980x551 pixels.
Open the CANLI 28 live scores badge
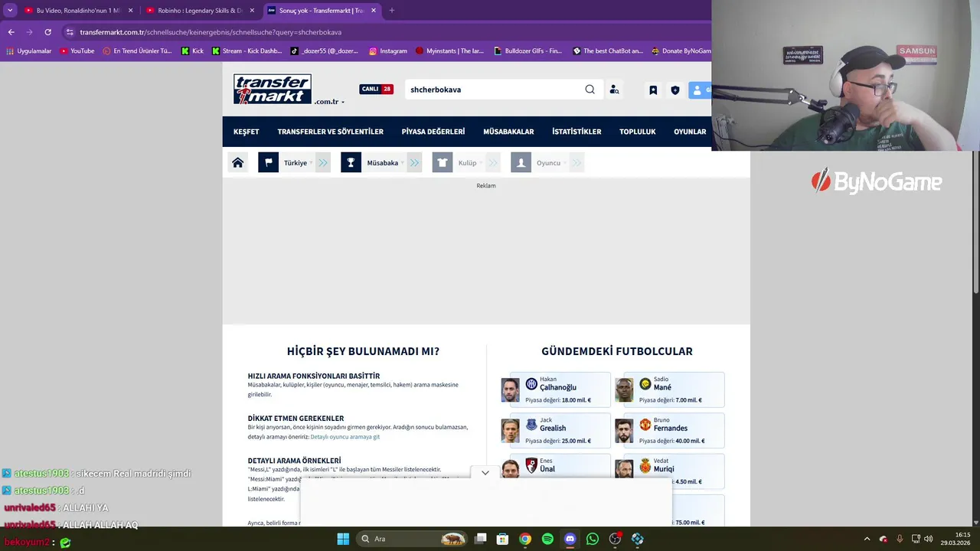click(376, 89)
